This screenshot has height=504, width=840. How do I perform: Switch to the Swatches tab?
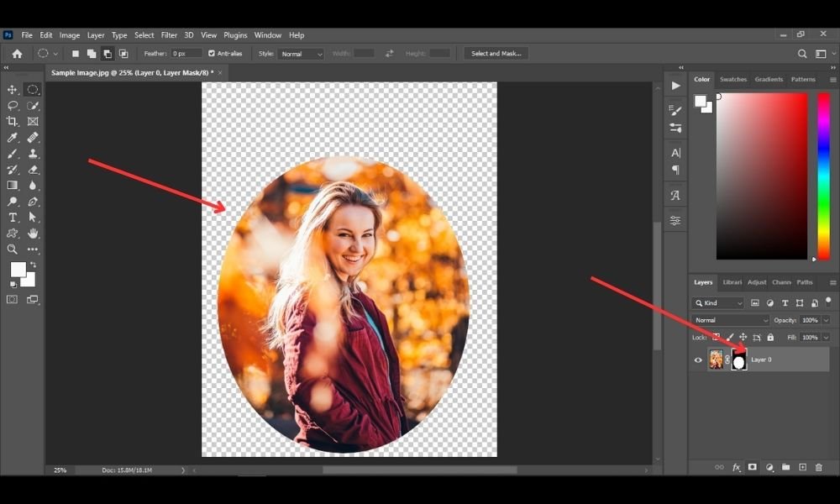click(732, 79)
